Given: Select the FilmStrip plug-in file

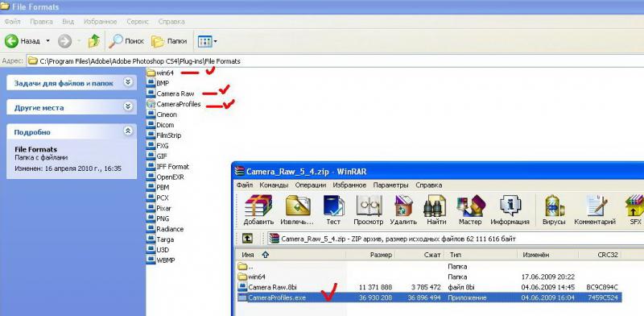Looking at the screenshot, I should tap(164, 135).
